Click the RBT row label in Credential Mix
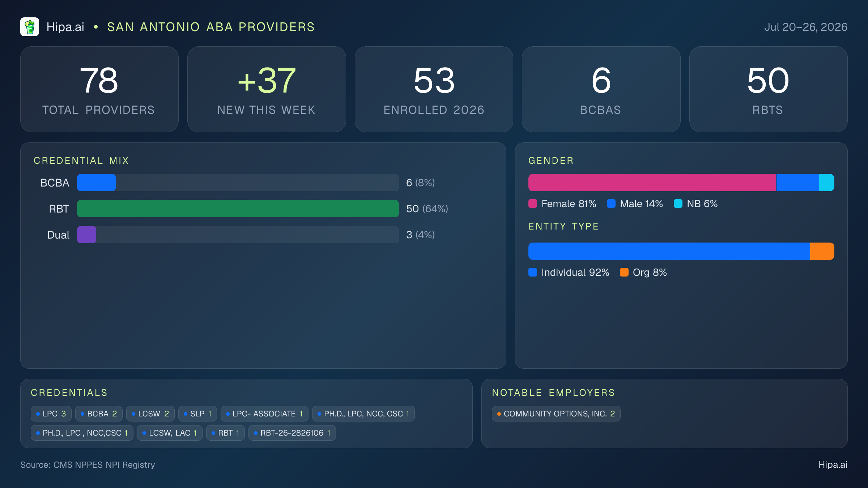 [x=59, y=209]
